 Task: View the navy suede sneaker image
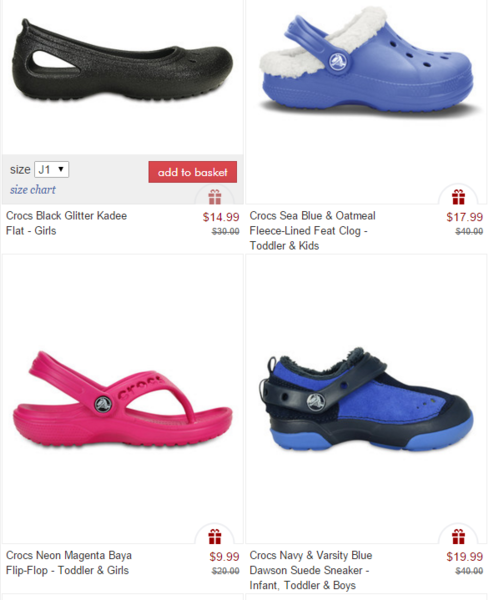[365, 398]
